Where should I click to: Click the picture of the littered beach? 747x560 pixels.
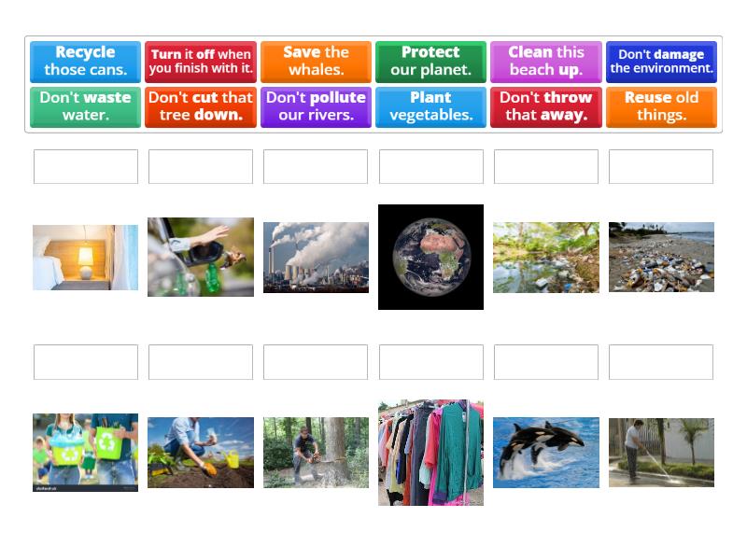661,256
